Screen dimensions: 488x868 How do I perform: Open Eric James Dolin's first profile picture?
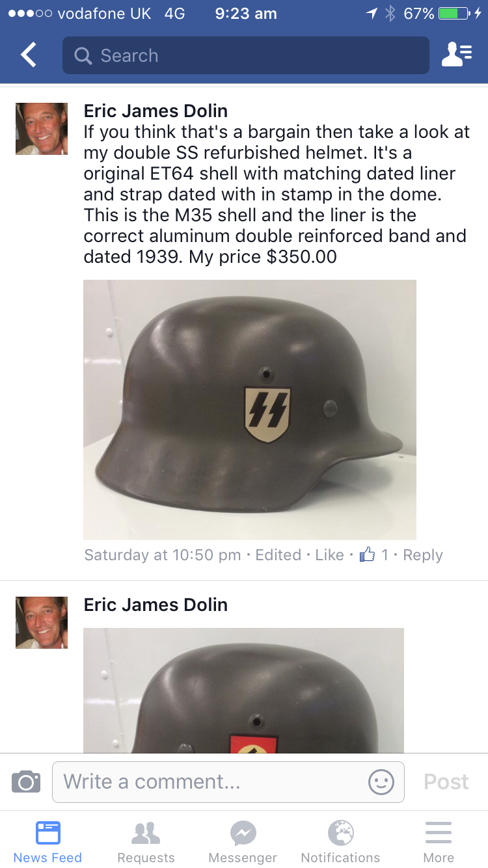pos(42,129)
